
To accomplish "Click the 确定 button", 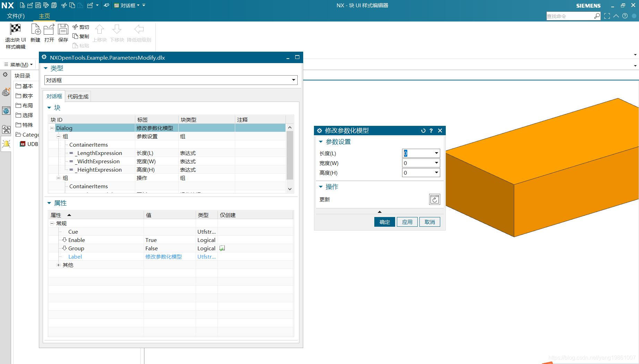I will tap(385, 222).
